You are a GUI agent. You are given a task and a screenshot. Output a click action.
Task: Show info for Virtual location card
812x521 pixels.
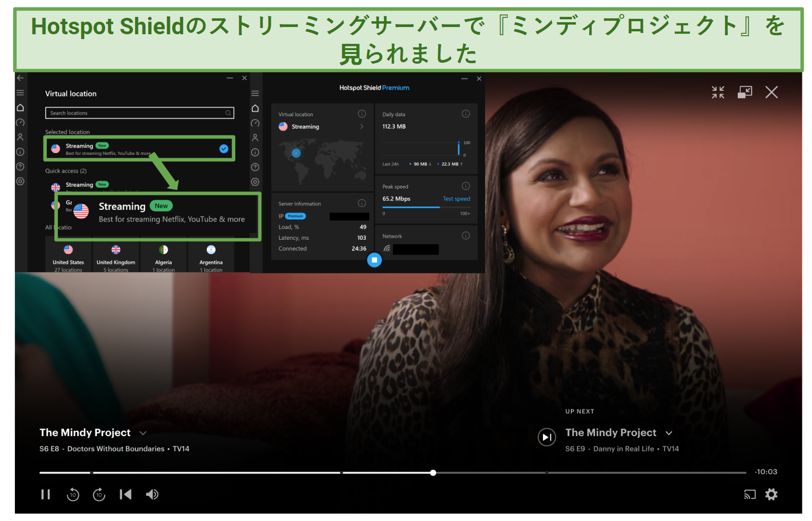pyautogui.click(x=362, y=114)
